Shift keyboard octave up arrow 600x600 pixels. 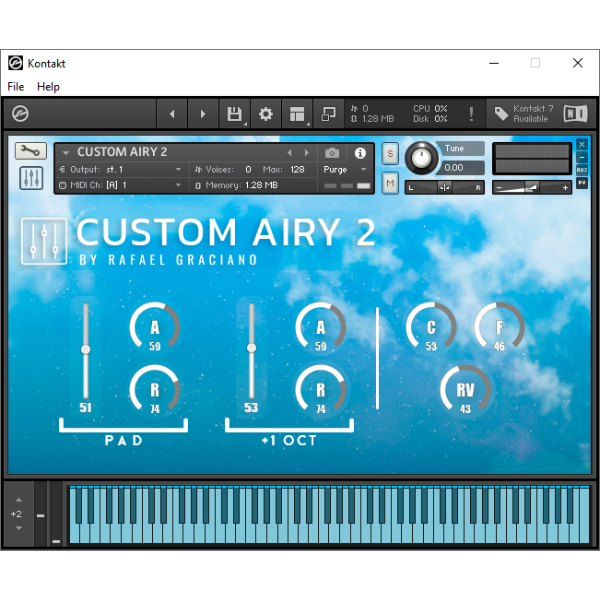[19, 500]
